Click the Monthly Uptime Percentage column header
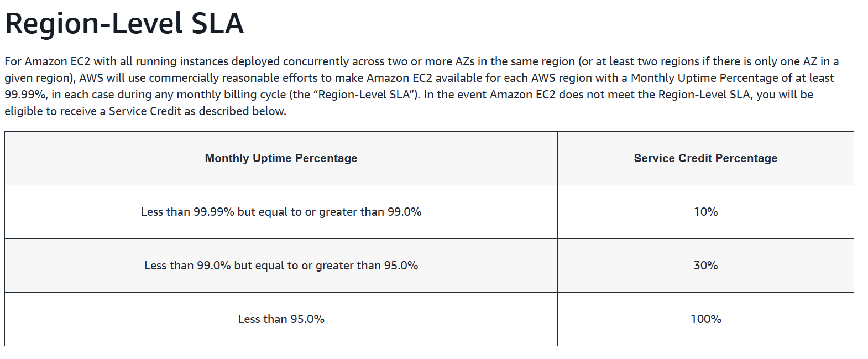The image size is (868, 359). coord(281,158)
